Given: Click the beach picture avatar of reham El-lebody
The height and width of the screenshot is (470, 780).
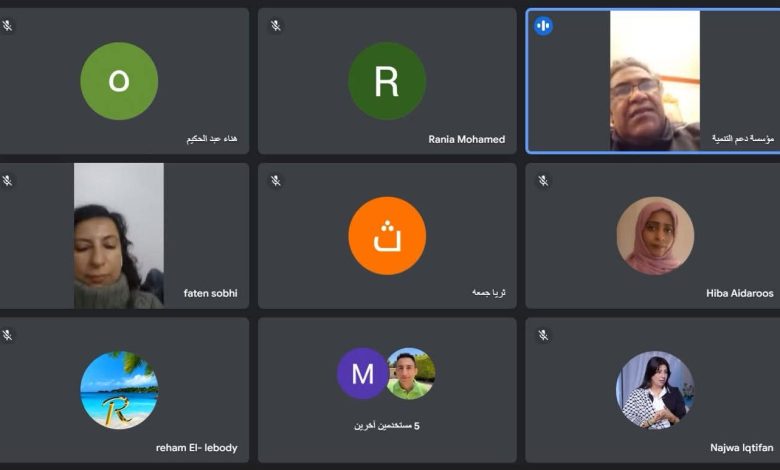Looking at the screenshot, I should pos(119,390).
